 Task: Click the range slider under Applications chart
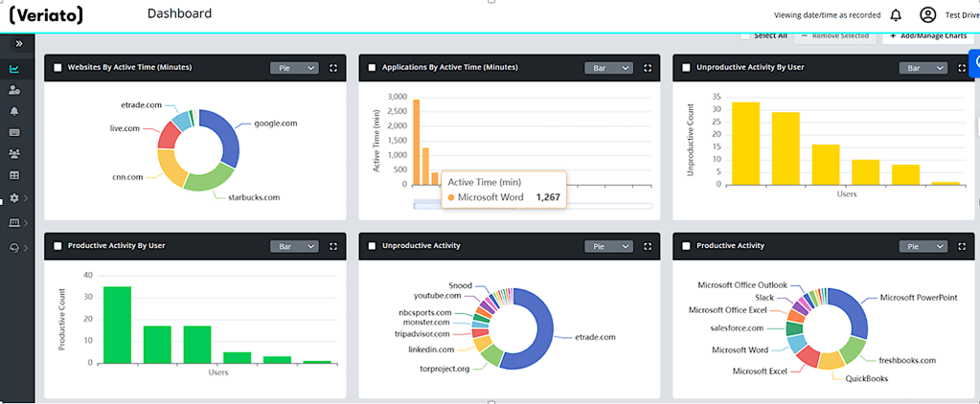(x=532, y=205)
